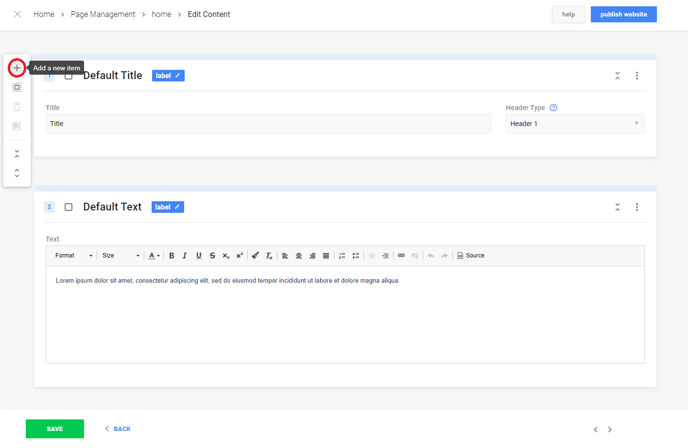Open the Default Text three-dot menu
Image resolution: width=688 pixels, height=448 pixels.
coord(637,207)
